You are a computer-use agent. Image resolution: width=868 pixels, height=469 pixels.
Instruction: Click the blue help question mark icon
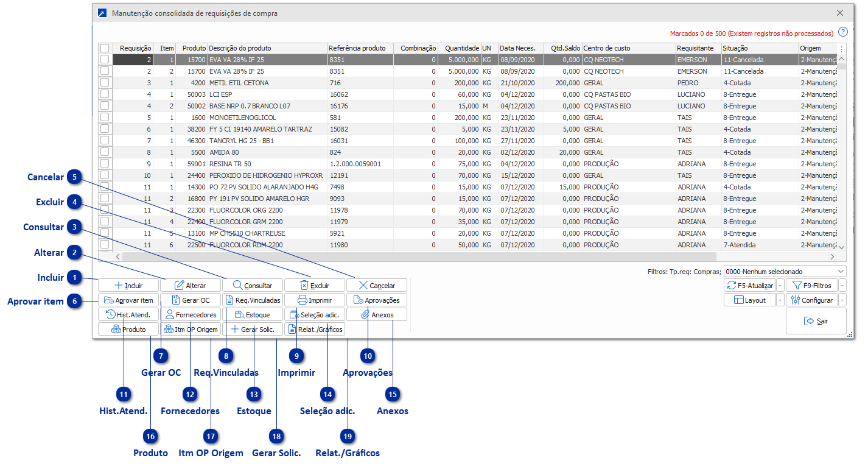(842, 32)
